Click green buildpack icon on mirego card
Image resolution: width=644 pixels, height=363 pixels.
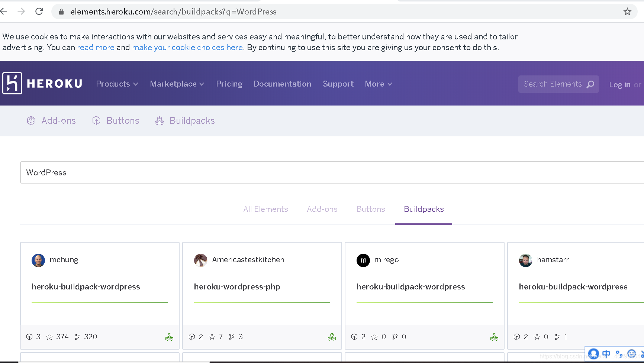coord(494,337)
